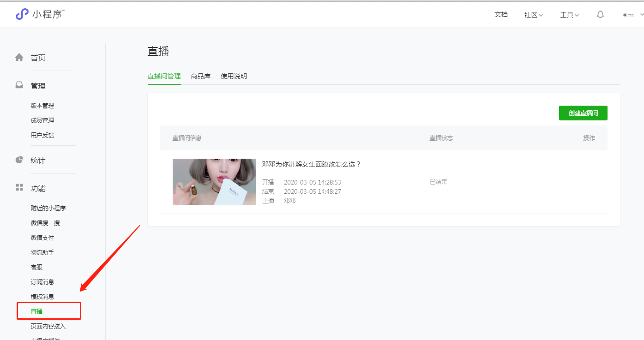Screen dimensions: 644x340
Task: Expand the 社区 dropdown
Action: tap(534, 15)
